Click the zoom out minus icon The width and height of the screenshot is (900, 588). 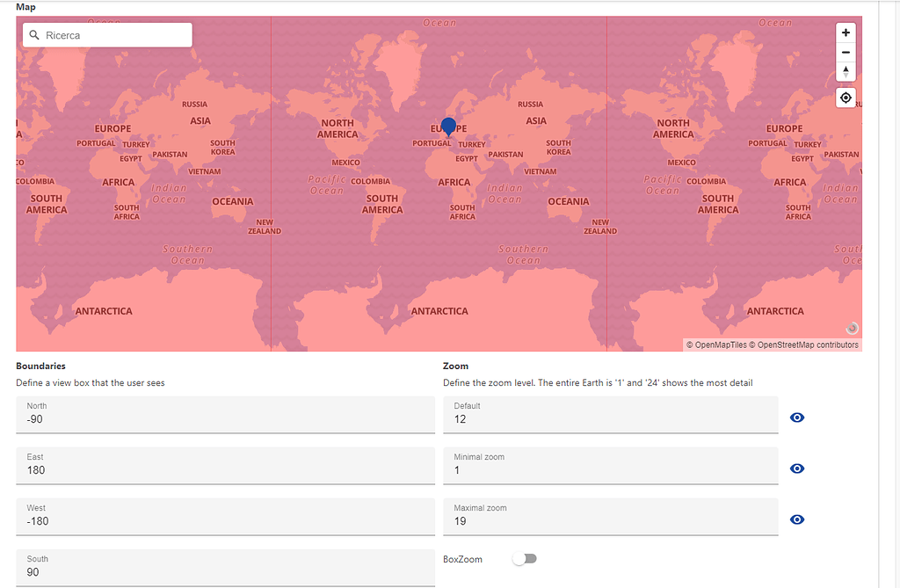point(846,52)
